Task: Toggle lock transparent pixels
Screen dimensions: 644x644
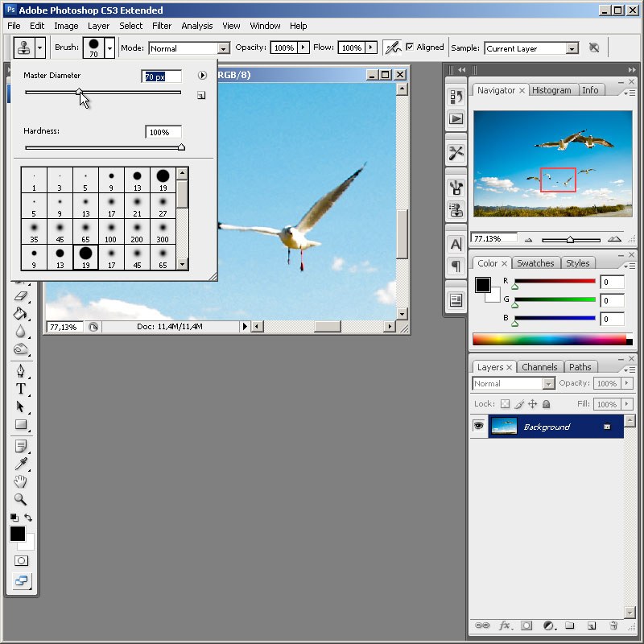Action: 506,404
